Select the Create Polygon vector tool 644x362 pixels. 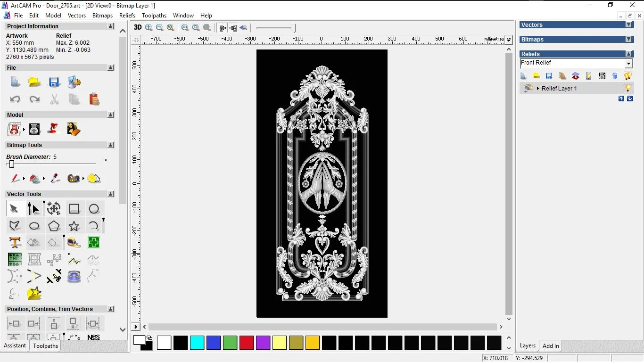[x=54, y=226]
